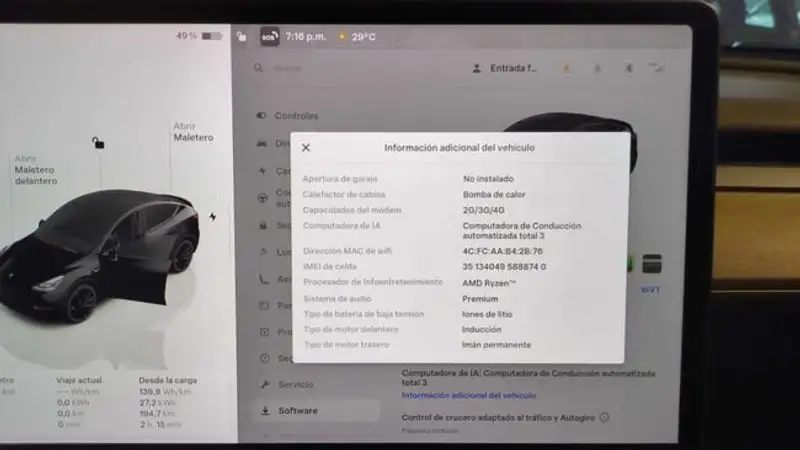This screenshot has height=450, width=800.
Task: Tap Abrir Maletero
Action: 193,132
